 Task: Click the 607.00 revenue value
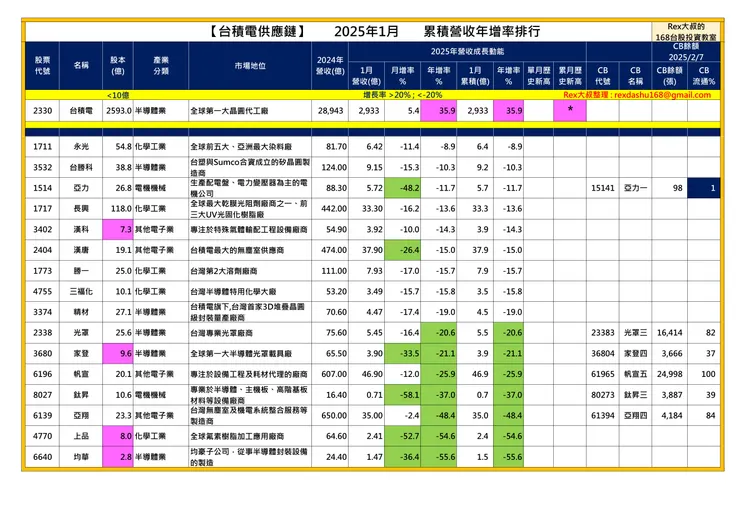(334, 374)
